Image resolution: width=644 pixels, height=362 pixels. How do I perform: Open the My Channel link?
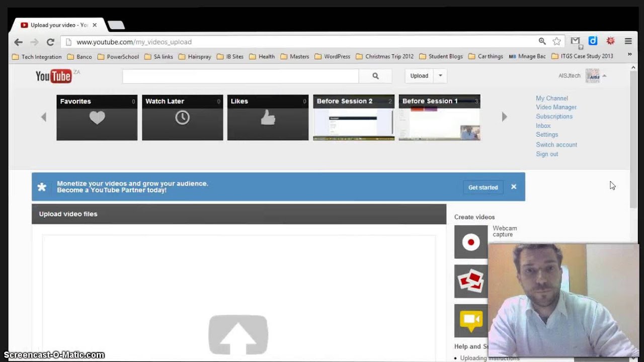click(552, 99)
